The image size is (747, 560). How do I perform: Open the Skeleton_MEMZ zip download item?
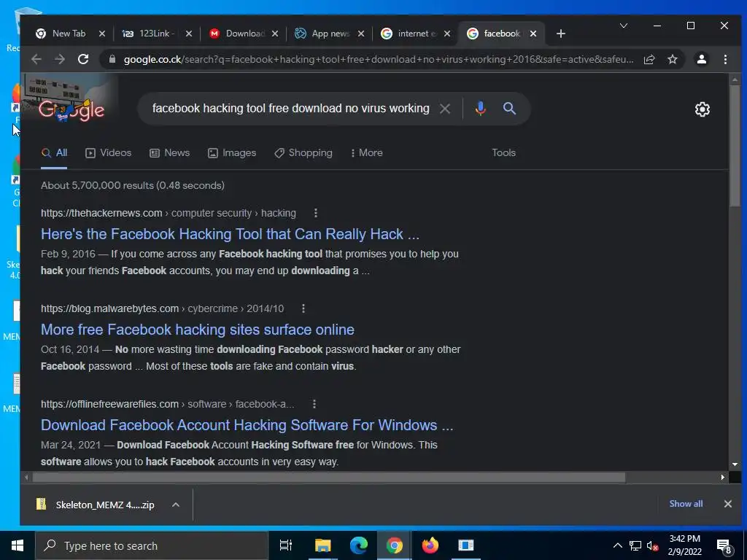[96, 505]
